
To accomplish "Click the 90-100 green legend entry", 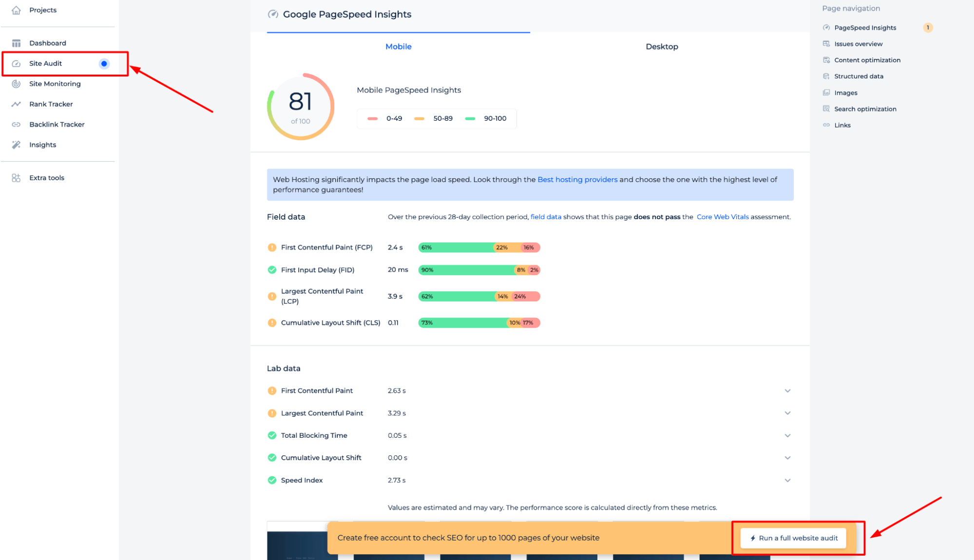I will (x=486, y=118).
